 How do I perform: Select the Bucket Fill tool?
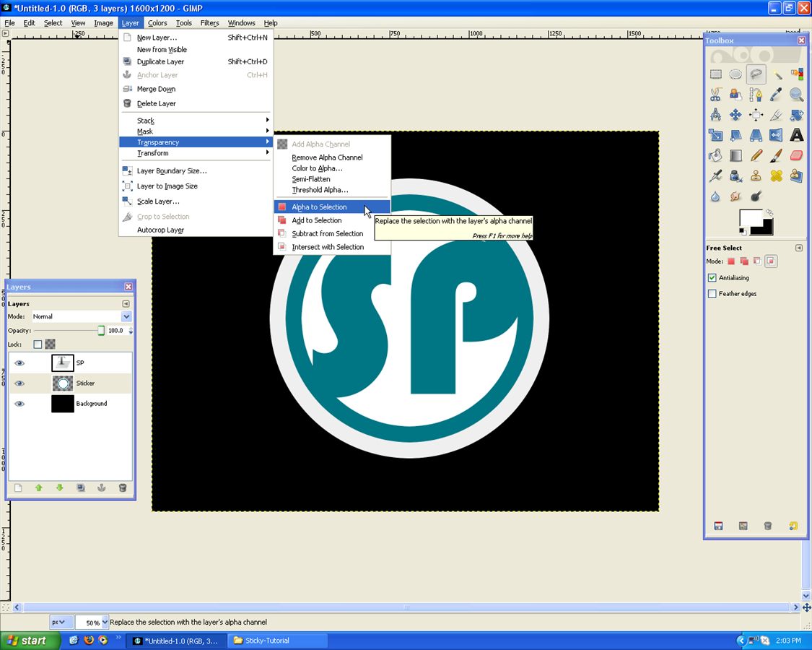point(716,155)
